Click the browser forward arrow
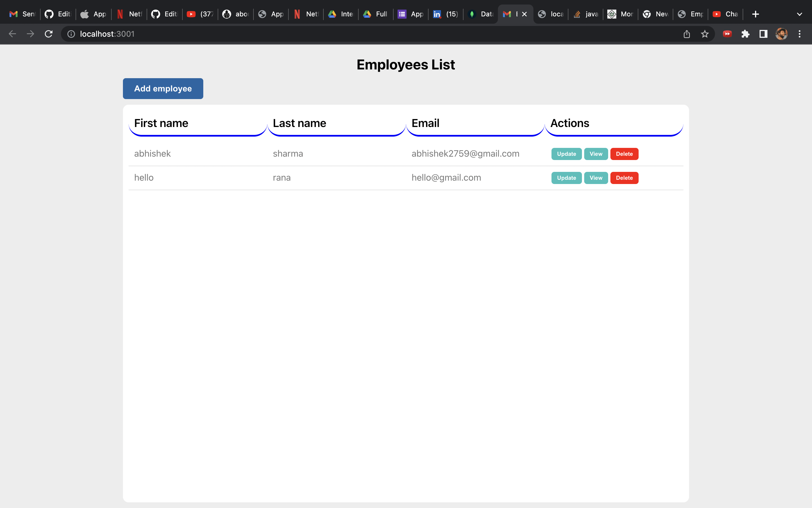Viewport: 812px width, 508px height. [x=30, y=34]
